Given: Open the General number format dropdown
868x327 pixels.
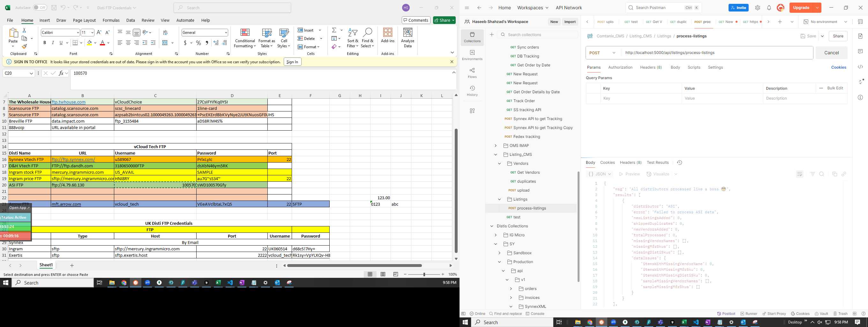Looking at the screenshot, I should tap(226, 32).
